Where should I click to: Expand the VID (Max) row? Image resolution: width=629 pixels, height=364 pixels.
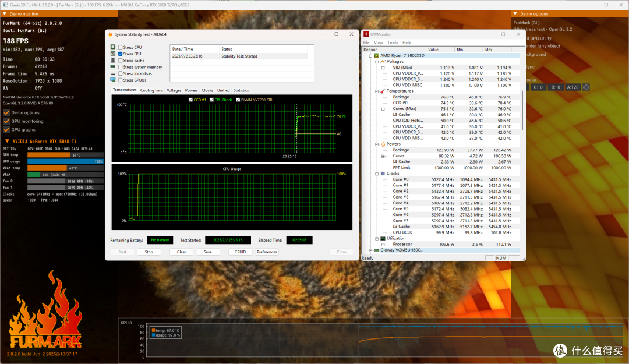(x=383, y=68)
